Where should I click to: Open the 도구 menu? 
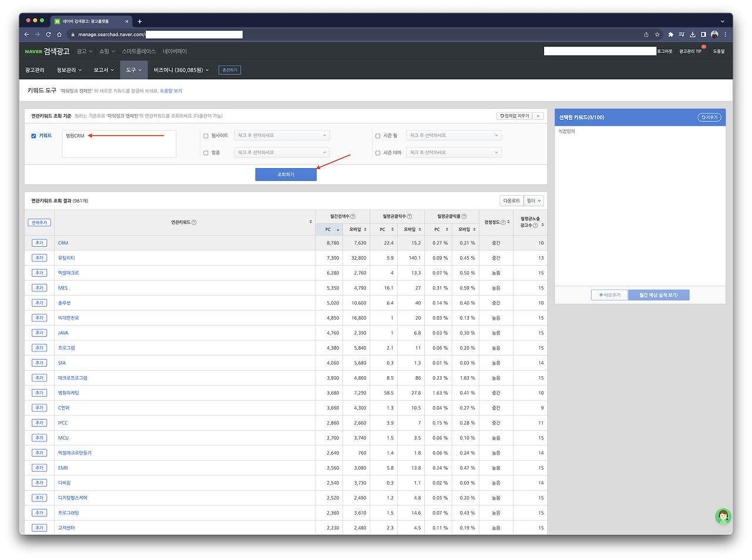[x=134, y=70]
